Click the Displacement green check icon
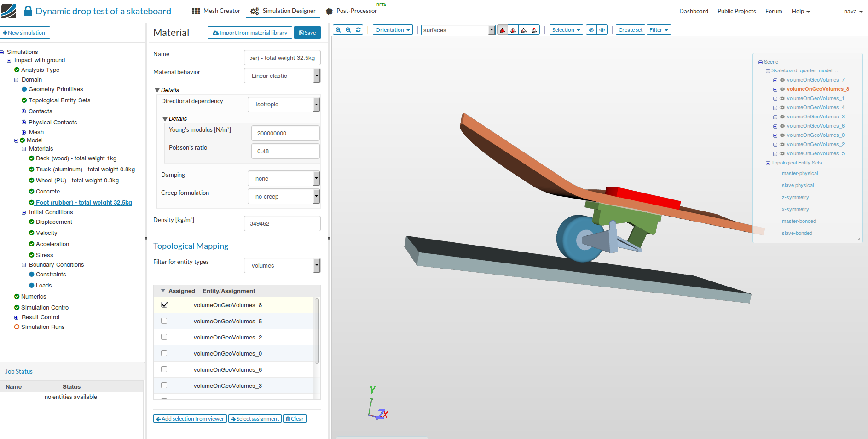Viewport: 868px width, 439px height. click(x=32, y=222)
